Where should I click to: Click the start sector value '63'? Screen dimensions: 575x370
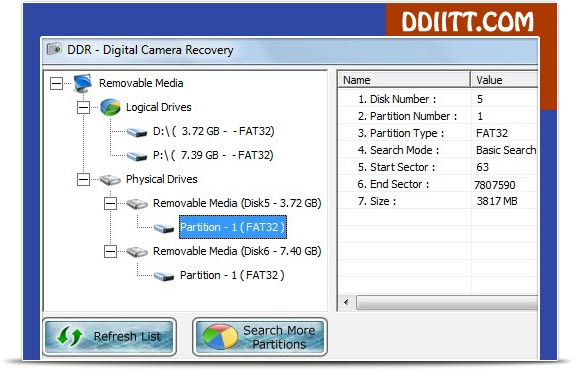tap(482, 167)
